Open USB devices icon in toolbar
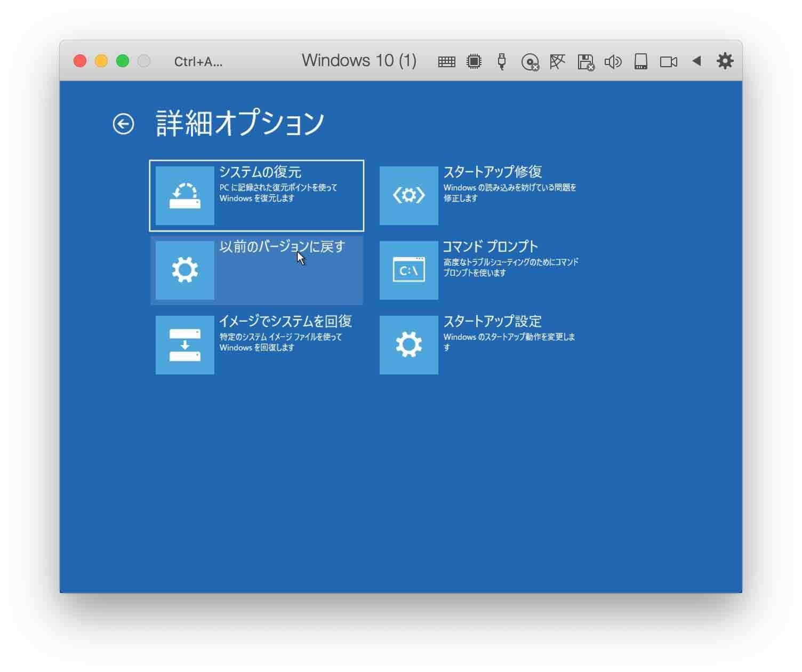The height and width of the screenshot is (672, 802). pyautogui.click(x=501, y=61)
